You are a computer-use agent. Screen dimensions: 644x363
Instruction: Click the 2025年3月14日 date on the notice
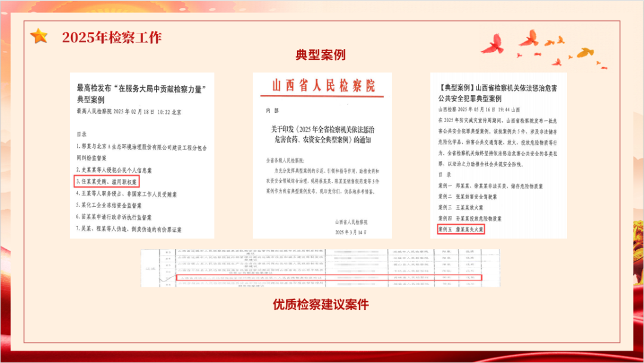[351, 231]
